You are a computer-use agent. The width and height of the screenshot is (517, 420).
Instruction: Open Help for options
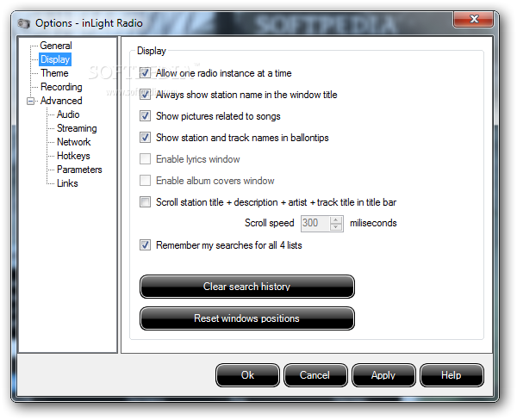click(x=452, y=375)
